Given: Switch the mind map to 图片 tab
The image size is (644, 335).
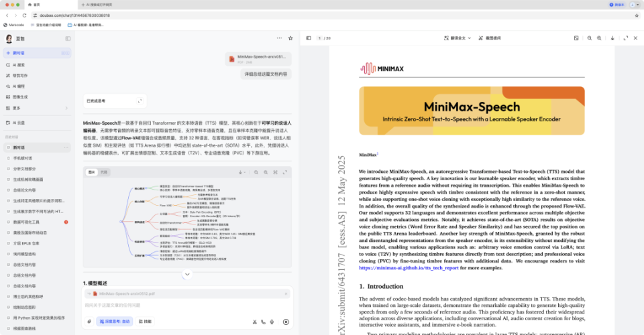Looking at the screenshot, I should [x=92, y=172].
